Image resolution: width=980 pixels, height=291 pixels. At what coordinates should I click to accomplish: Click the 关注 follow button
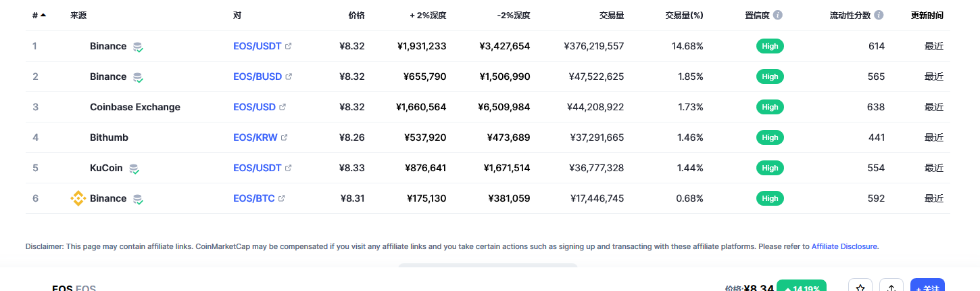click(927, 288)
